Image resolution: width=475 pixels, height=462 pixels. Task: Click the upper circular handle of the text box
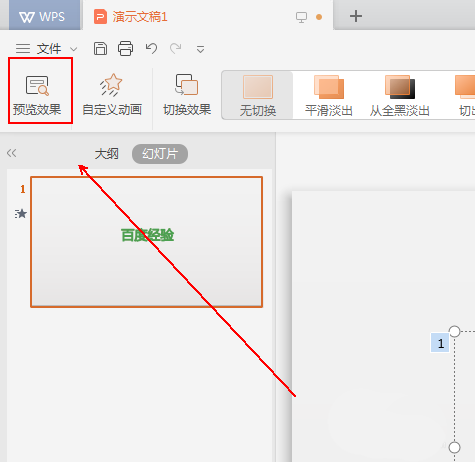454,331
